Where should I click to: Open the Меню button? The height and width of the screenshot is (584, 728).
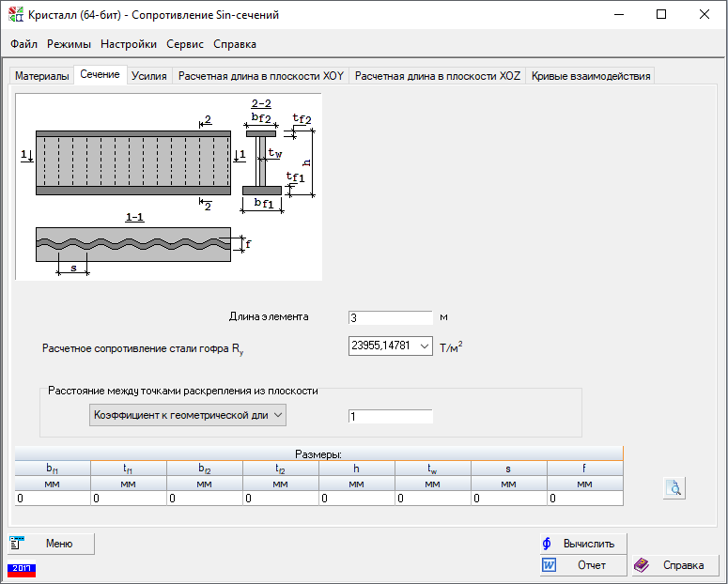(x=52, y=544)
